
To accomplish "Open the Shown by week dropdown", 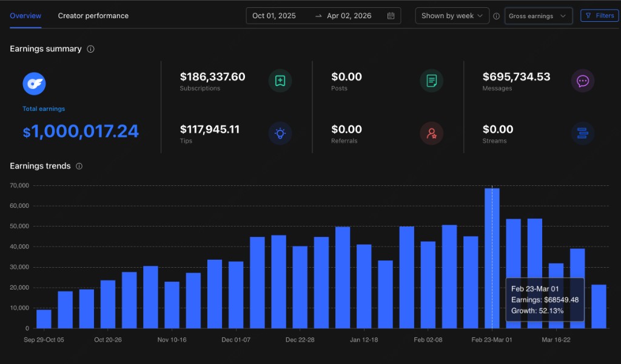I will (x=452, y=15).
